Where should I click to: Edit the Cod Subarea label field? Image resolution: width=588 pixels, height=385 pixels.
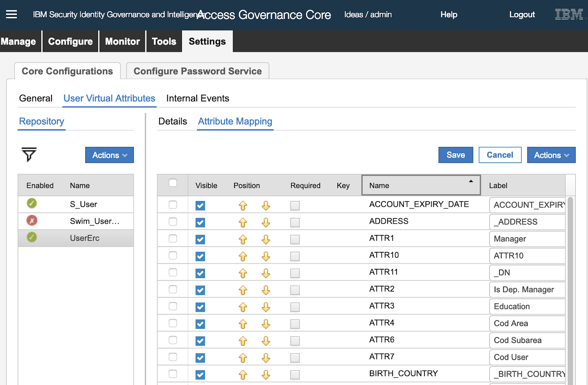(x=527, y=340)
